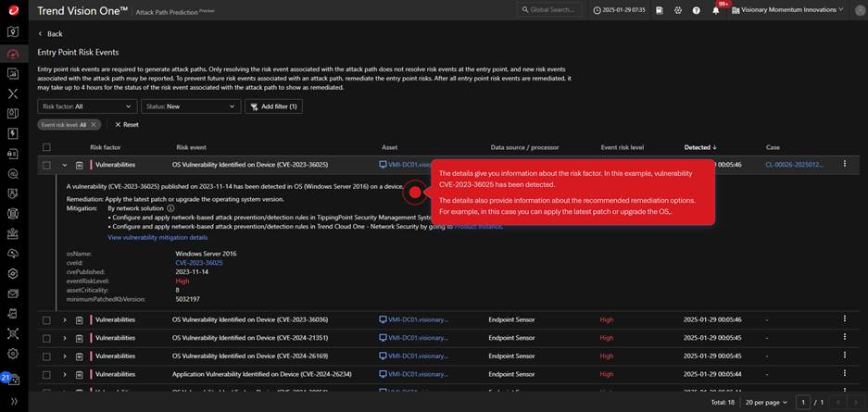This screenshot has height=412, width=868.
Task: Click the previous page arrow
Action: 839,402
